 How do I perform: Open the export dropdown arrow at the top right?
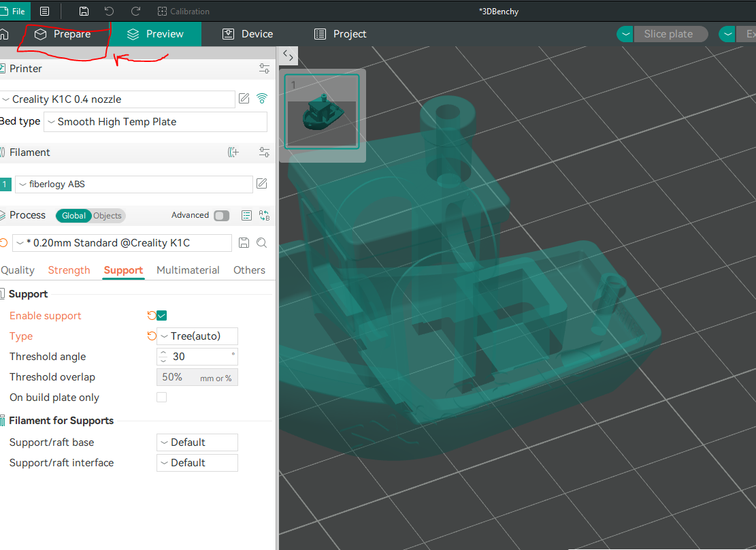pos(727,34)
